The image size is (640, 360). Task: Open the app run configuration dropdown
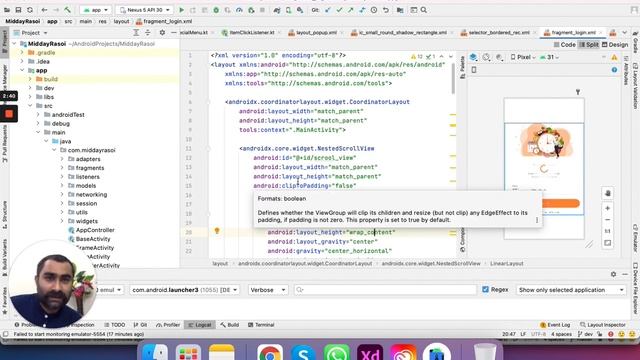pos(96,10)
